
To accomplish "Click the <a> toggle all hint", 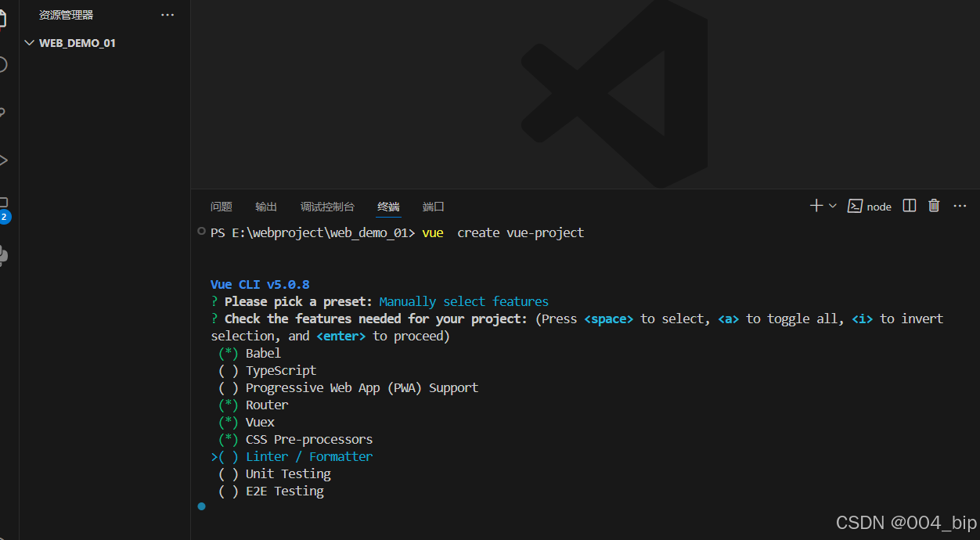I will (729, 319).
